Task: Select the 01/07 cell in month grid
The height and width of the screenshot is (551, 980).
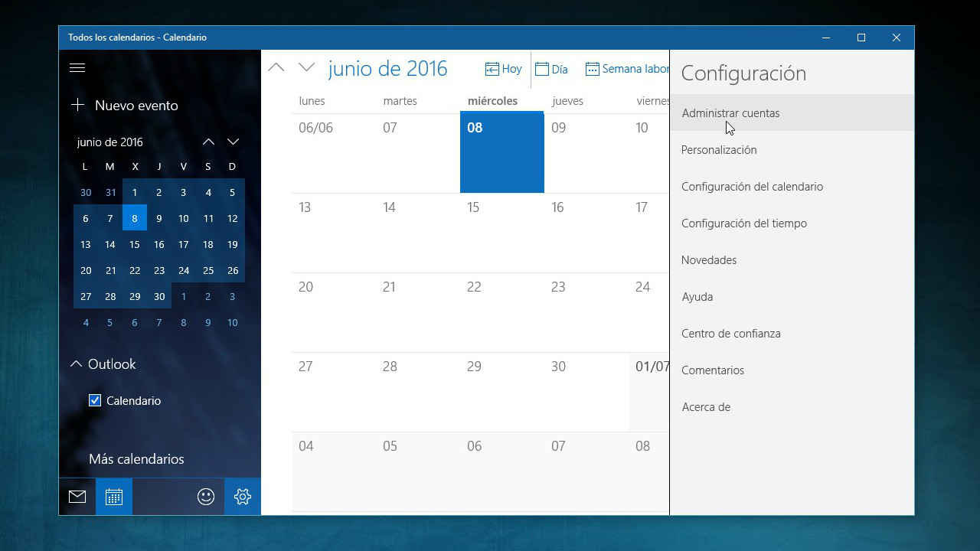Action: (649, 392)
